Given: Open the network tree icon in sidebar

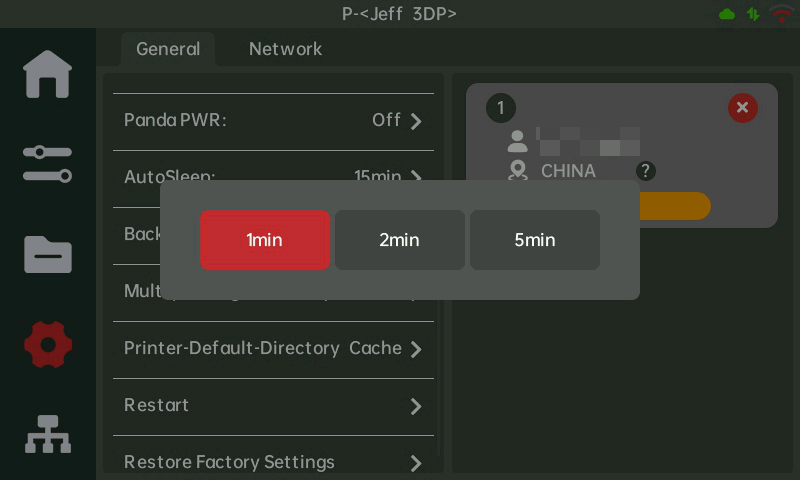Looking at the screenshot, I should 48,435.
